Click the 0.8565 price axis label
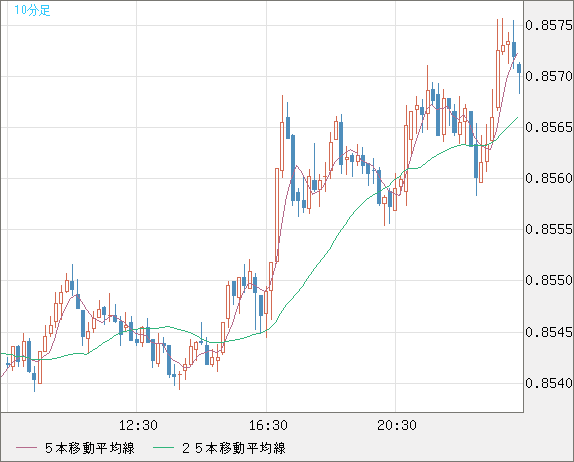Viewport: 574px width, 462px height. tap(549, 127)
